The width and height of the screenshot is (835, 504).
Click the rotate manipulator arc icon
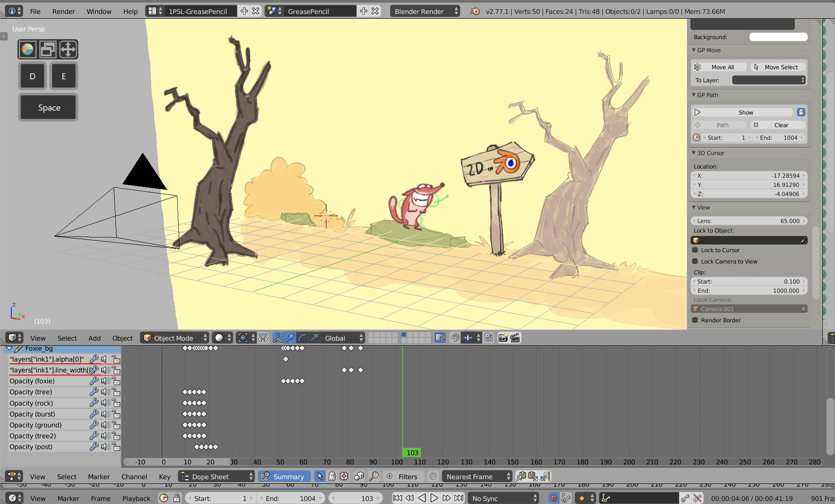[302, 338]
